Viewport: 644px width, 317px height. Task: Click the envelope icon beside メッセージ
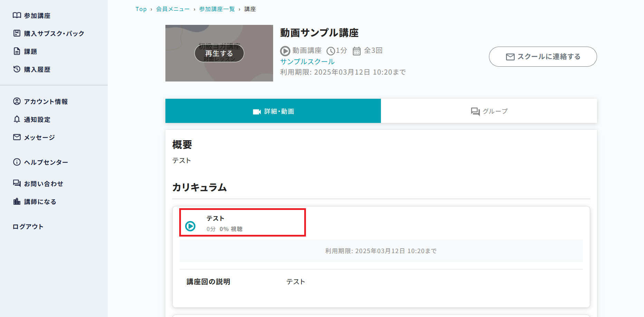tap(17, 137)
